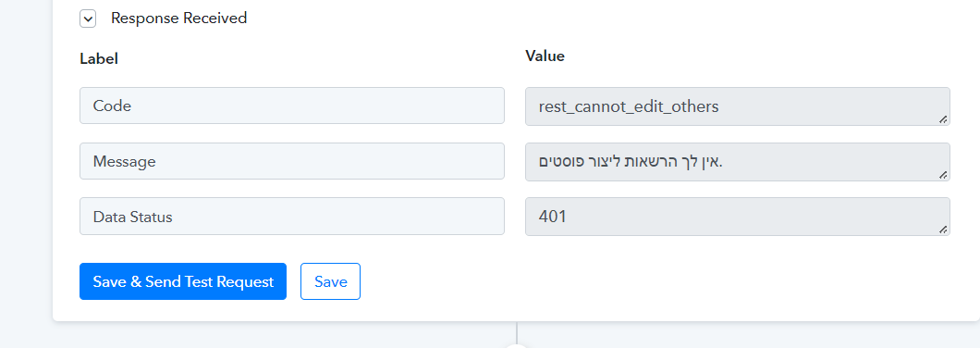Grab resize handle of the Code value box
The width and height of the screenshot is (980, 348).
943,118
